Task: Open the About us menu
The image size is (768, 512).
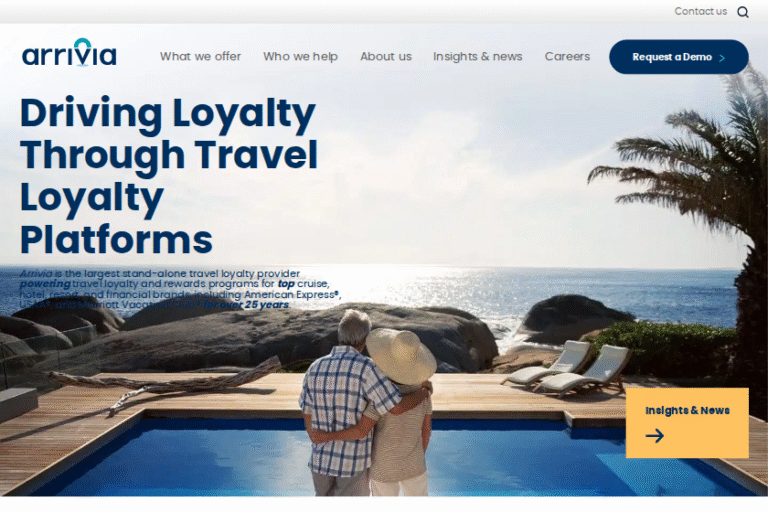Action: [386, 56]
